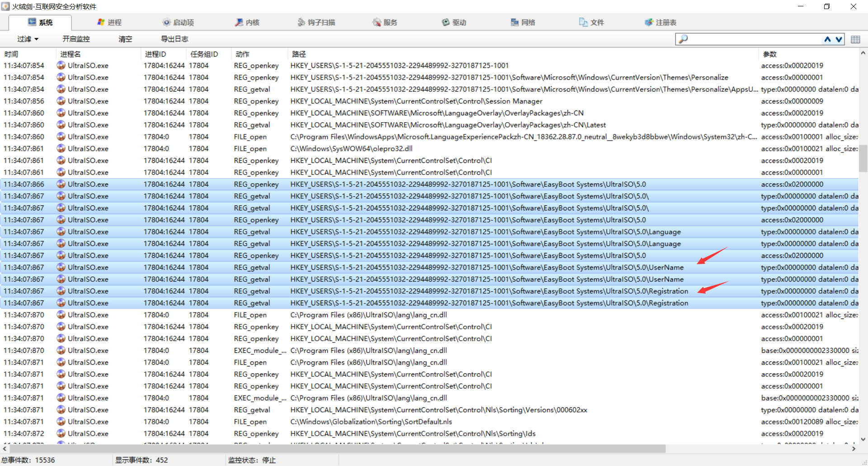Switch to the 内核 tab

click(247, 22)
